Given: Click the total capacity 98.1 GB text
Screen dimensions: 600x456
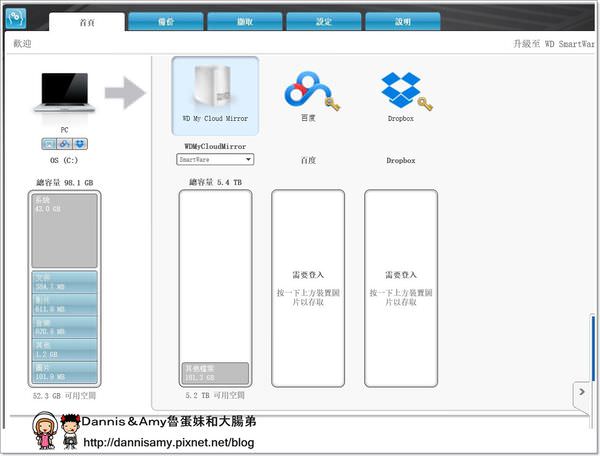Looking at the screenshot, I should (65, 182).
